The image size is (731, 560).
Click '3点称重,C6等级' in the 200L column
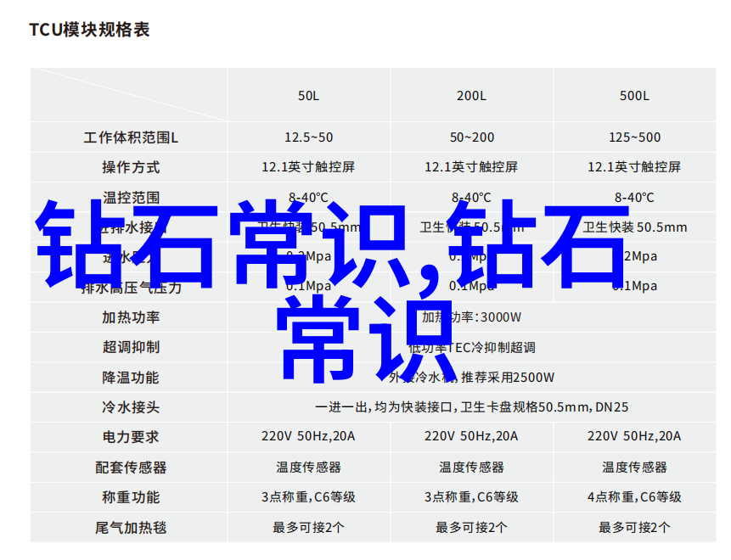(x=471, y=497)
